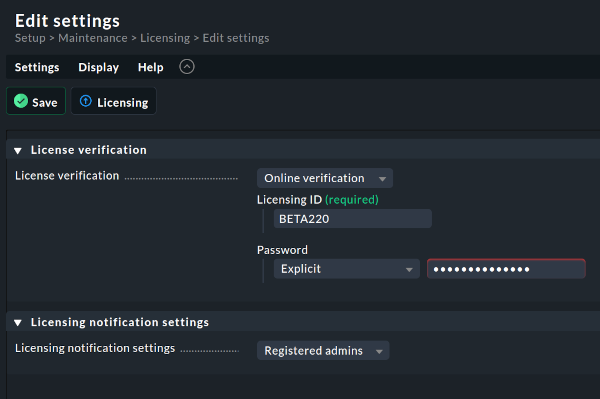Collapse the menu bar with the up-chevron icon
600x399 pixels.
tap(187, 67)
